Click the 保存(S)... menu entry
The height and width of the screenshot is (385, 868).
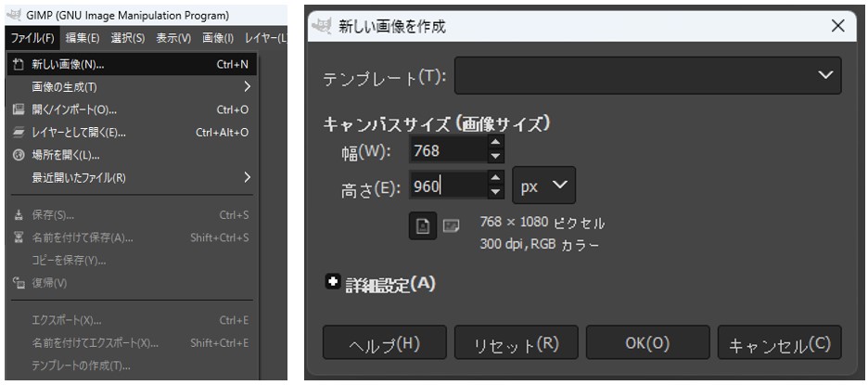tap(131, 215)
